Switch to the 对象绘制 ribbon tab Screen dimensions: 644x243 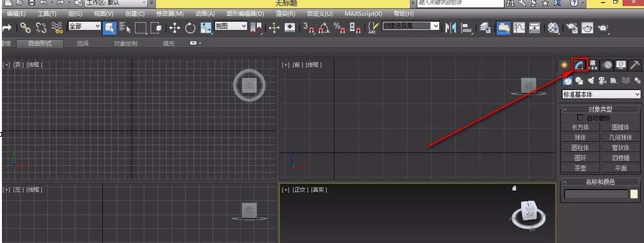(x=126, y=43)
